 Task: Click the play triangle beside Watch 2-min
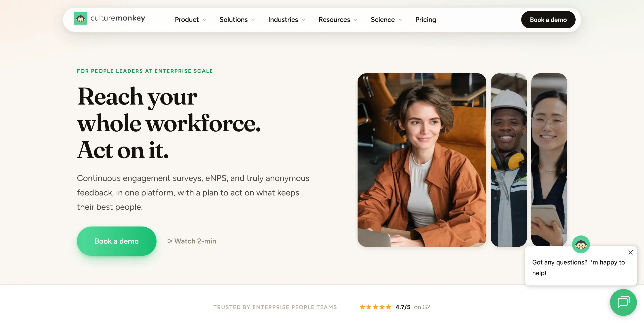170,241
